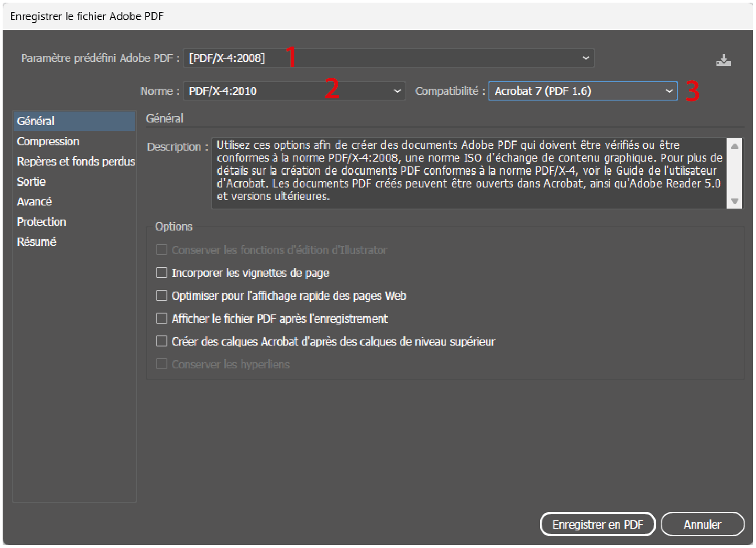The height and width of the screenshot is (548, 756).
Task: Show the Protection options
Action: pyautogui.click(x=41, y=222)
